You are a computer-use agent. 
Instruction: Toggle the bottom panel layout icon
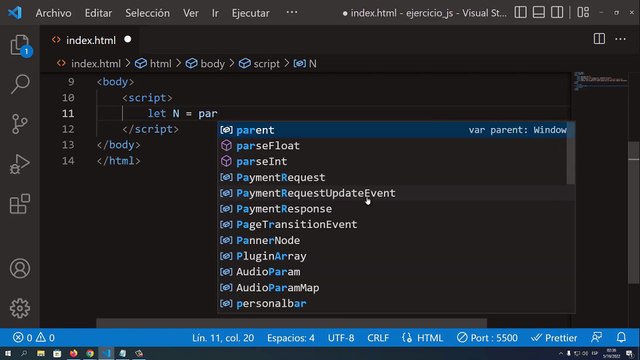point(539,12)
